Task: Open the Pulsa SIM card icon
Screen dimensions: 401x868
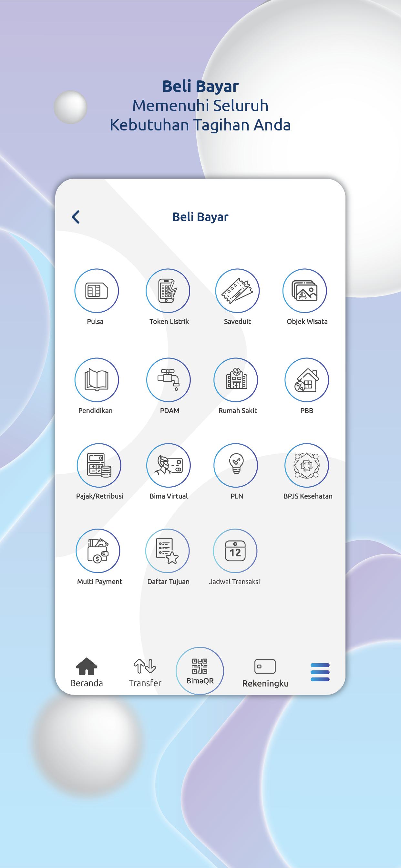Action: pos(97,290)
